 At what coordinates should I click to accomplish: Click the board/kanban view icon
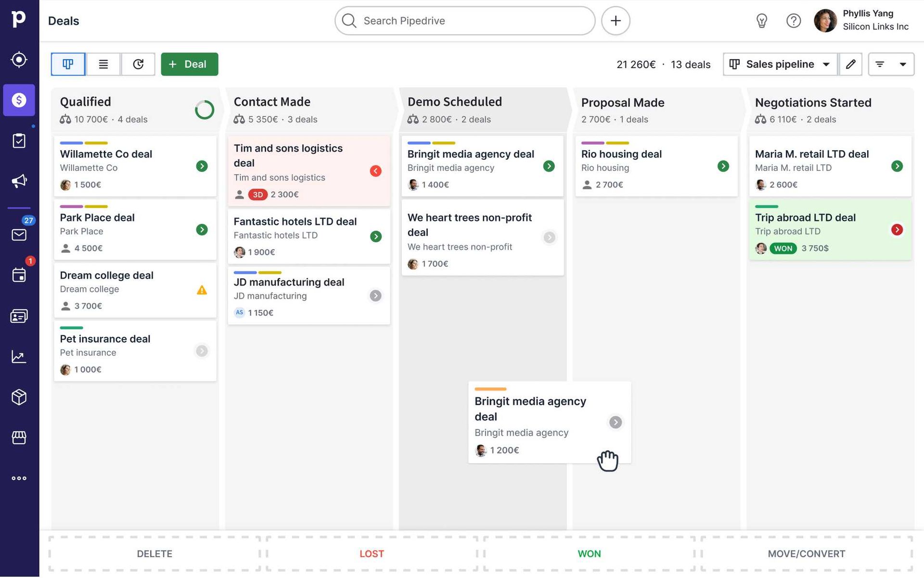pos(67,64)
